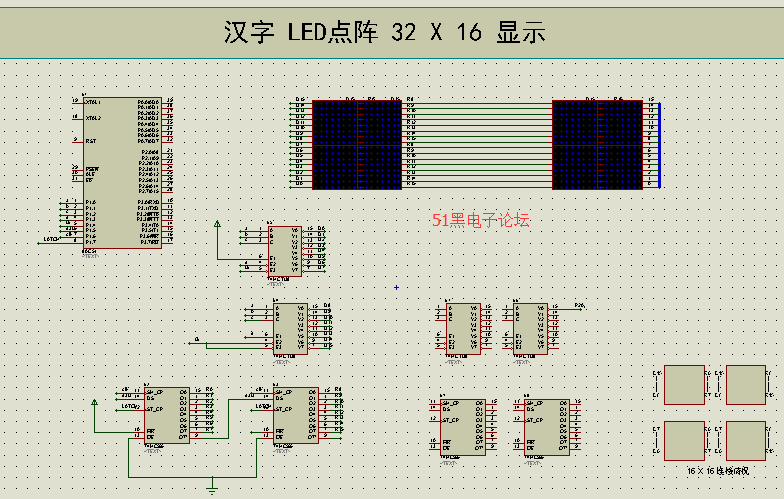Select the top-left square in the 16 X 16 diagram

point(684,385)
